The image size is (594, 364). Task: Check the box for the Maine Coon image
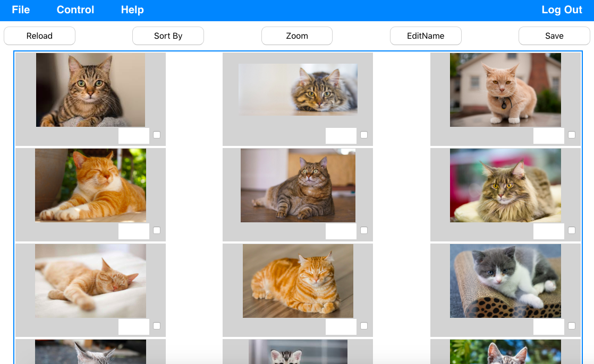(x=572, y=230)
